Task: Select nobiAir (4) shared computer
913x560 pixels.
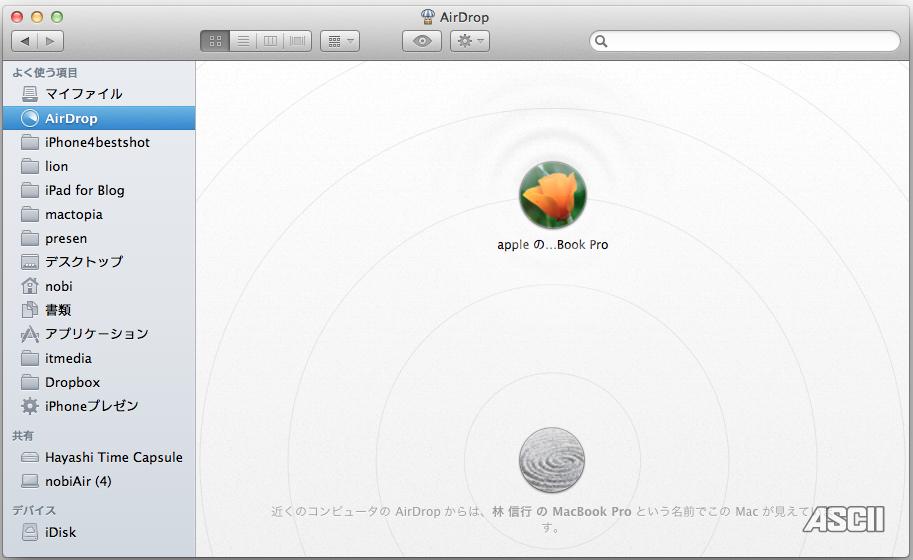Action: pyautogui.click(x=99, y=481)
